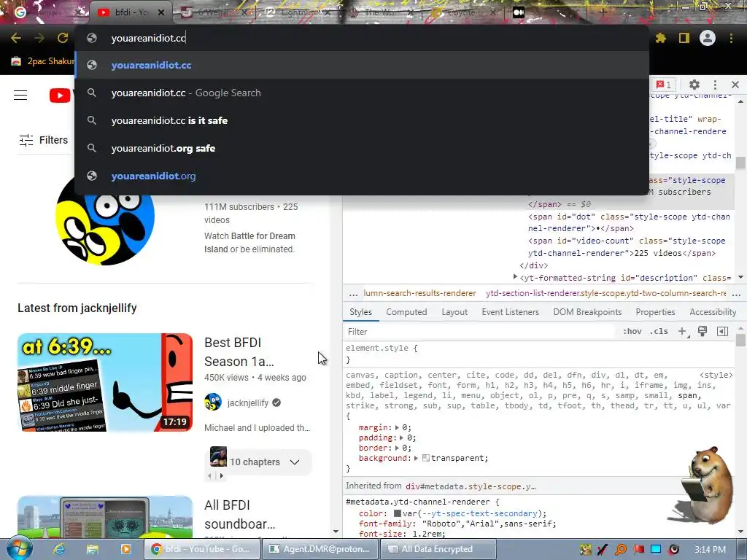Switch to the Agent.DMR@proton taskbar window
Image resolution: width=747 pixels, height=560 pixels.
point(320,549)
